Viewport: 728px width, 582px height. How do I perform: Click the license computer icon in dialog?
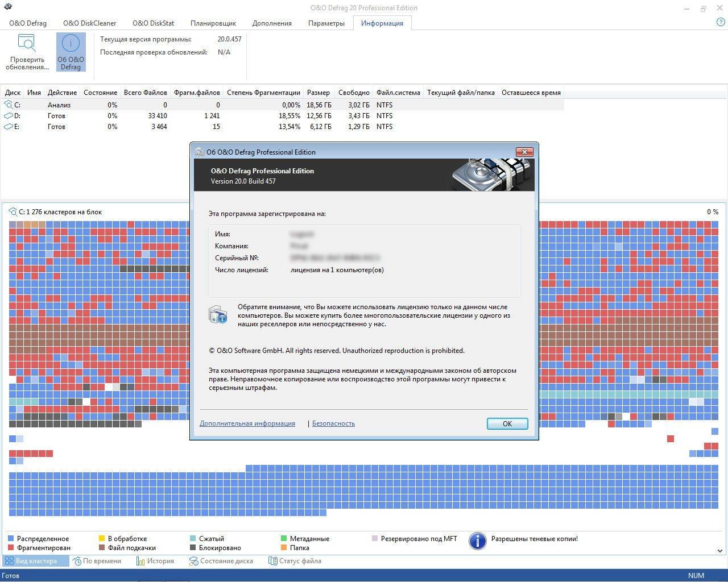pyautogui.click(x=218, y=314)
